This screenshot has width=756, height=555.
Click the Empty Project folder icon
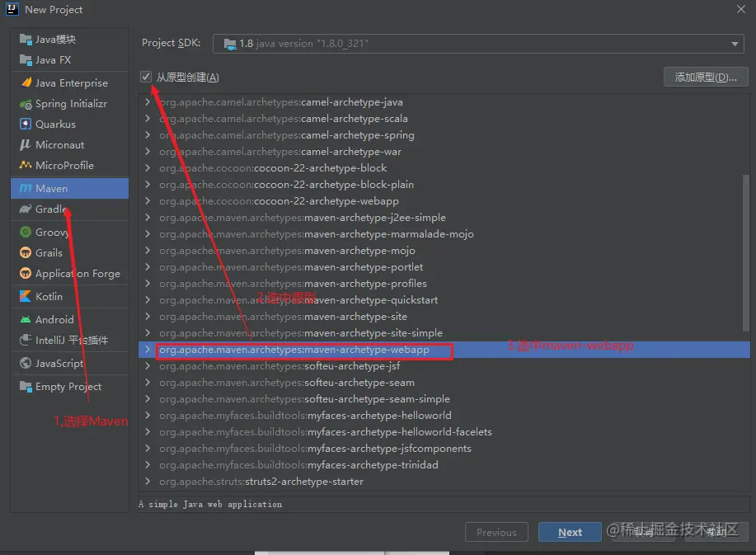point(26,386)
